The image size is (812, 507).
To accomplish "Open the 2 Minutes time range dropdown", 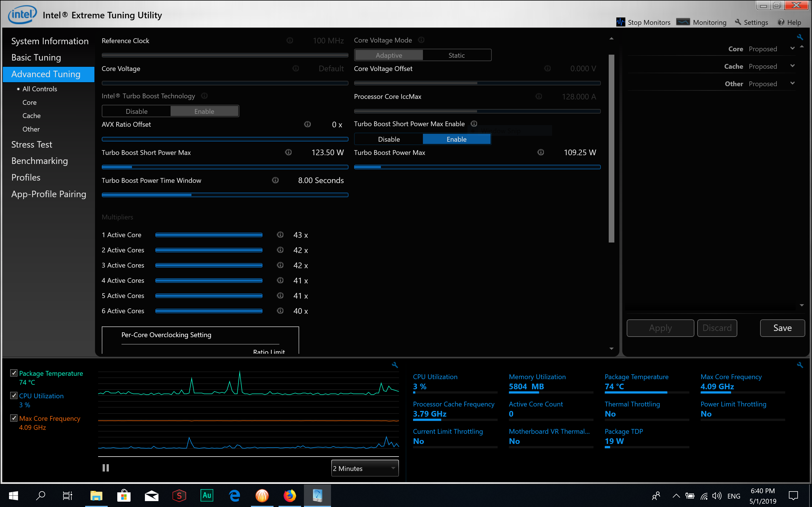I will coord(365,468).
